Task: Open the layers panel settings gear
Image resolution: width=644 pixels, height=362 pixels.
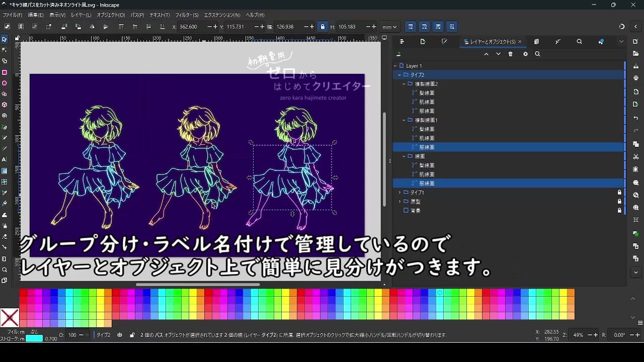Action: point(525,54)
